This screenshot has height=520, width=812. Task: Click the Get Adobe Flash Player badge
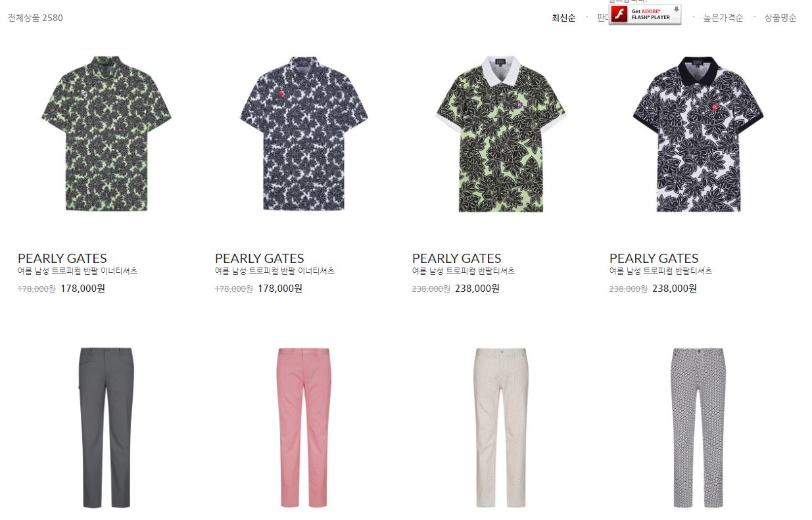(x=644, y=14)
